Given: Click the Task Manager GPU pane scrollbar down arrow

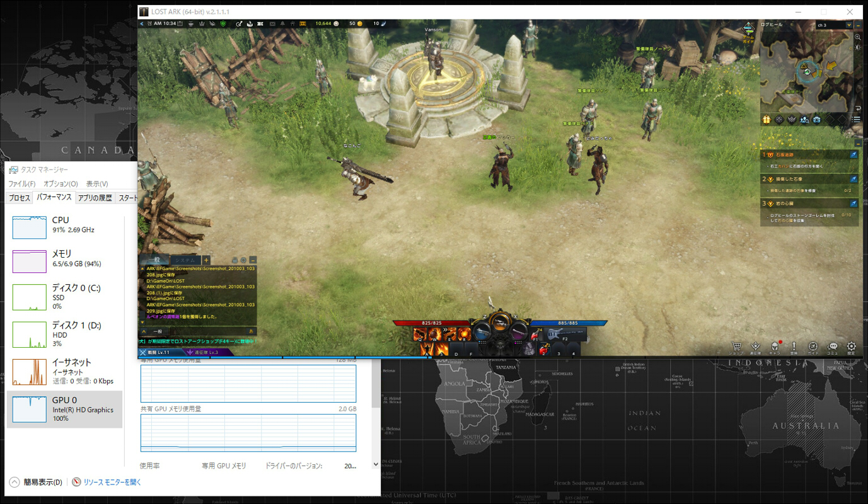Looking at the screenshot, I should 376,465.
